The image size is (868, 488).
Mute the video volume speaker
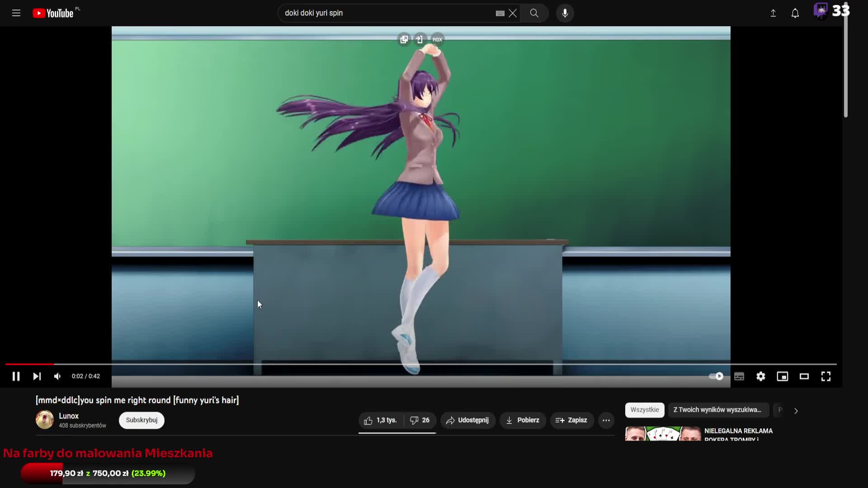(x=57, y=376)
